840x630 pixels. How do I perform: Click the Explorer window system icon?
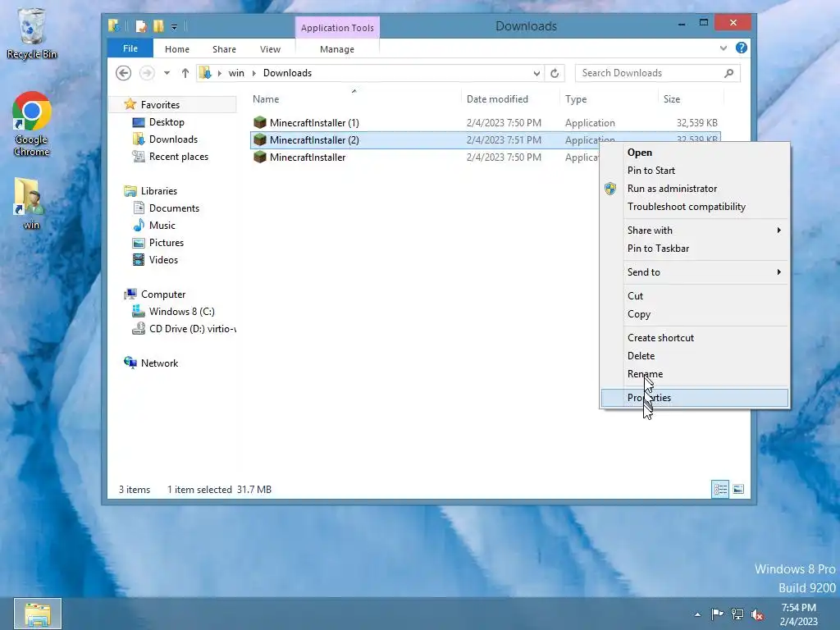[113, 25]
